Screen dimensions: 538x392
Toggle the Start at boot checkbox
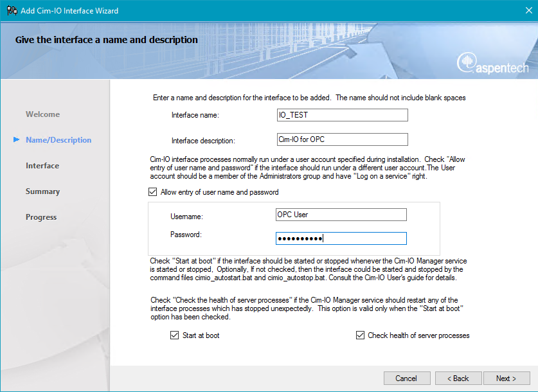click(x=175, y=335)
